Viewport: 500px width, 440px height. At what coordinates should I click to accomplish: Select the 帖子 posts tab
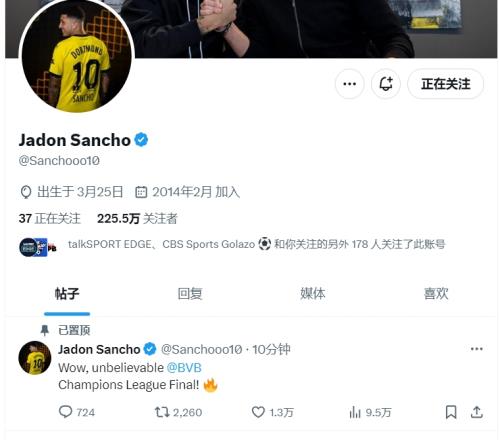(67, 294)
